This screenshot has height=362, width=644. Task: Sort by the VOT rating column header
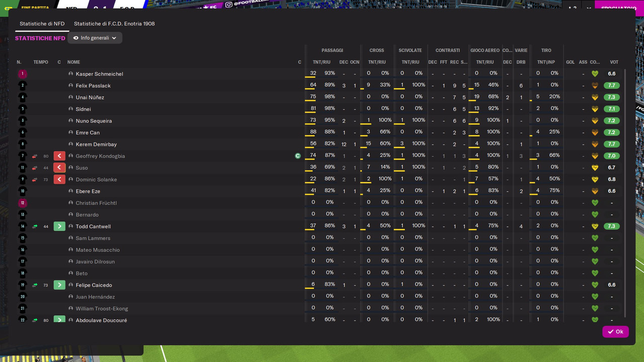pyautogui.click(x=614, y=62)
